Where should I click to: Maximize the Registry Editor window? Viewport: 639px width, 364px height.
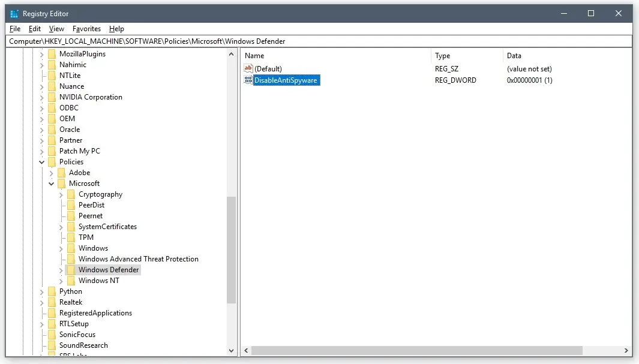pos(591,13)
